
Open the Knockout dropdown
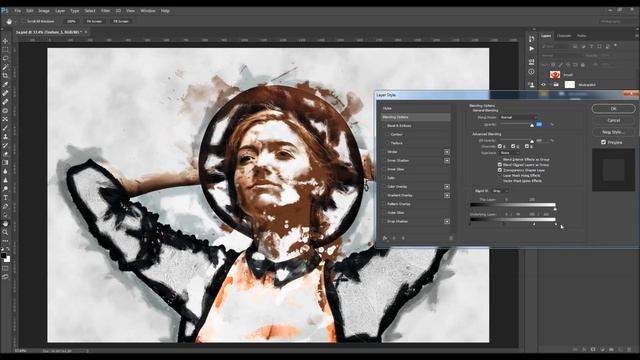(x=509, y=153)
